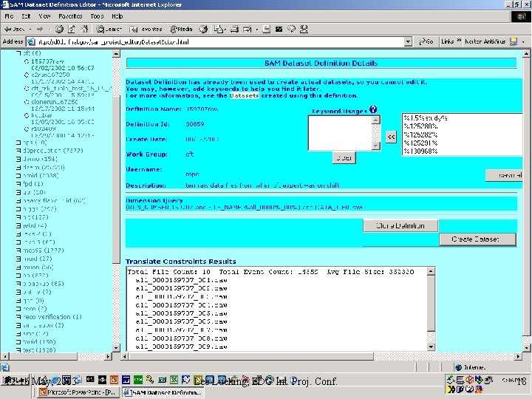Expand the heavy flavor id tree group
This screenshot has width=532, height=399.
coord(18,200)
